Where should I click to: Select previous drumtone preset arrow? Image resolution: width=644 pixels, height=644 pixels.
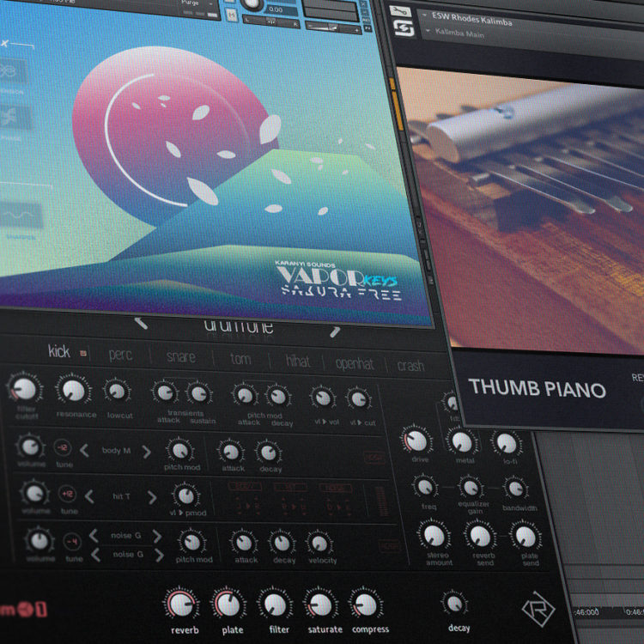click(x=142, y=323)
